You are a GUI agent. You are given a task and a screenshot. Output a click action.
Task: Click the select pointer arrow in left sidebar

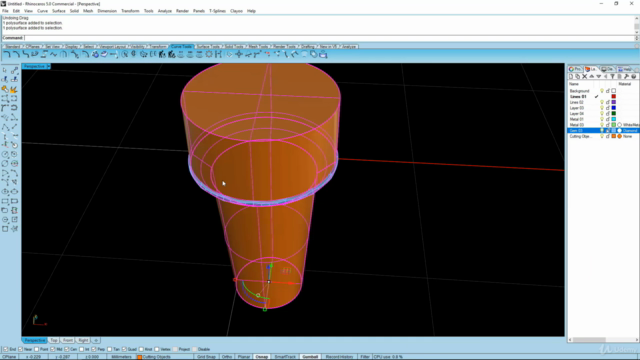[x=5, y=71]
